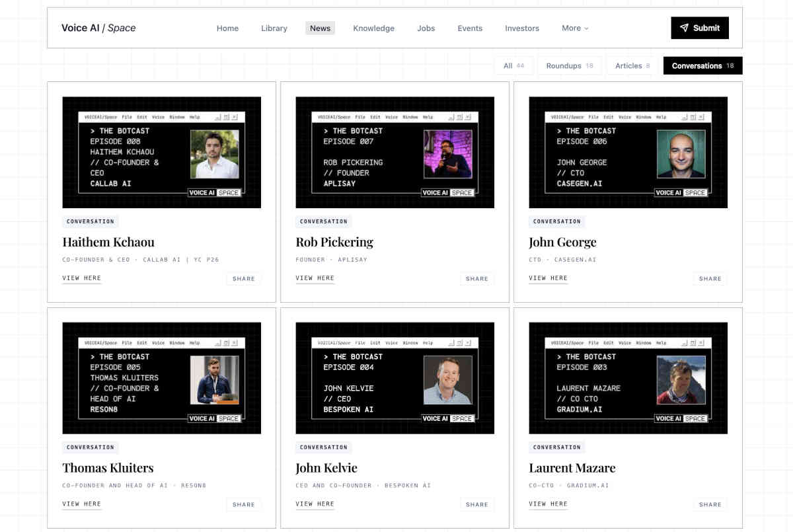Switch to the Roundups filter
The image size is (793, 532).
[x=570, y=65]
